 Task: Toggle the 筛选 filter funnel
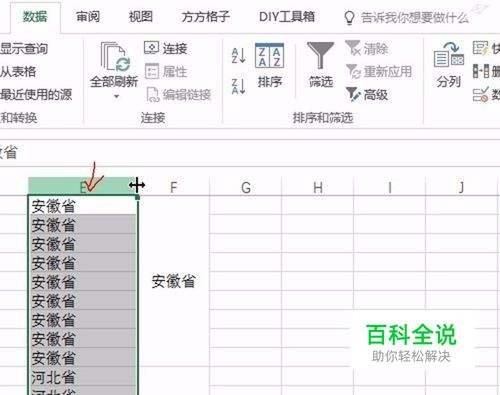coord(320,56)
